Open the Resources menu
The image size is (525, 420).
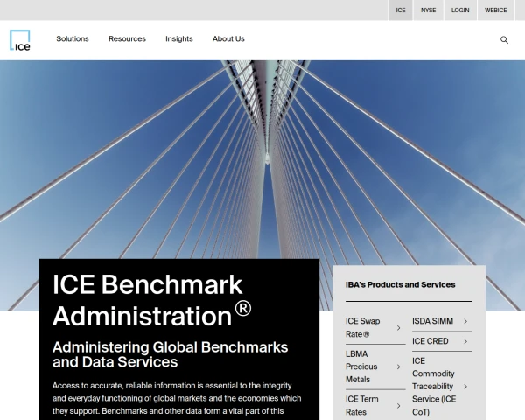click(x=127, y=38)
